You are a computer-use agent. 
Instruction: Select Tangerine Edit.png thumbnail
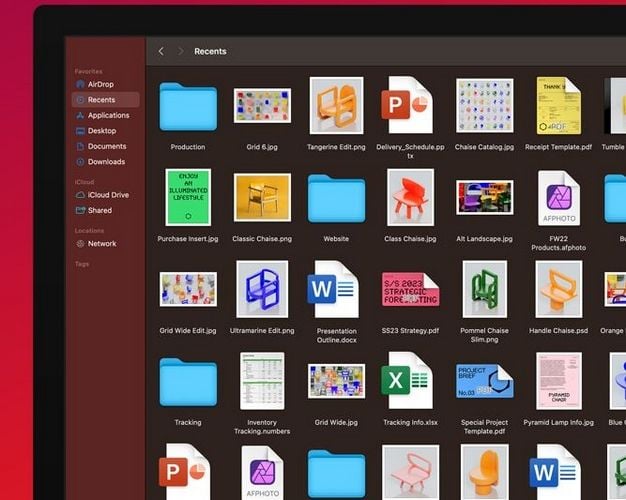(336, 105)
